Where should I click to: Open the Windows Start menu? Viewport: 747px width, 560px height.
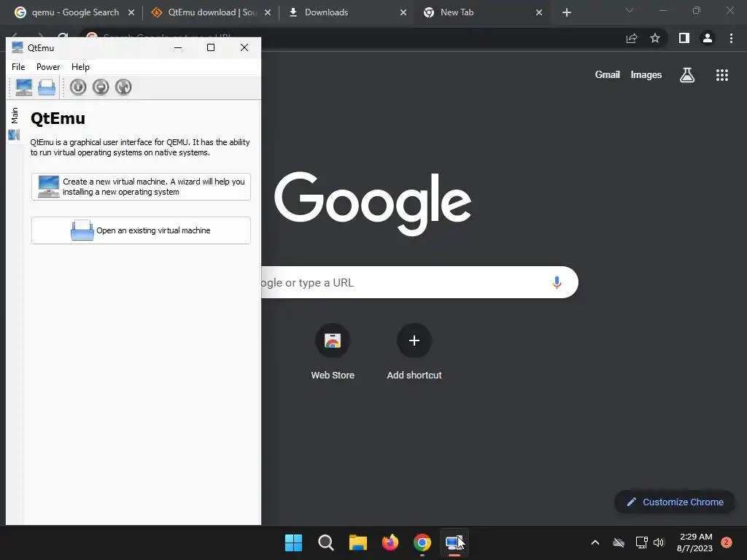coord(293,542)
